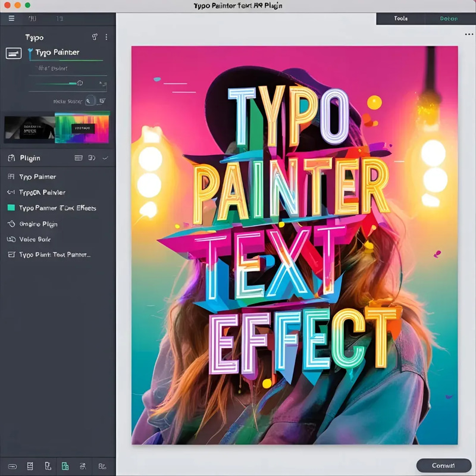Open the hamburger menu at top left

pos(11,18)
